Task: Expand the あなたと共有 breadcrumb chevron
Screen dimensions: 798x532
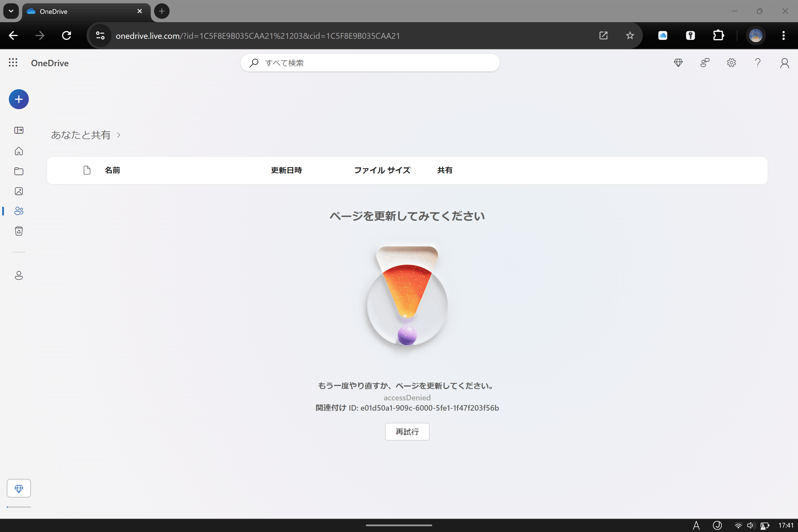Action: 119,135
